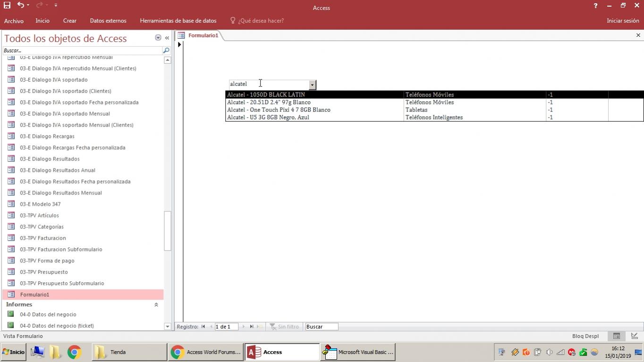Collapse the navigation pane with double chevron

click(x=167, y=38)
